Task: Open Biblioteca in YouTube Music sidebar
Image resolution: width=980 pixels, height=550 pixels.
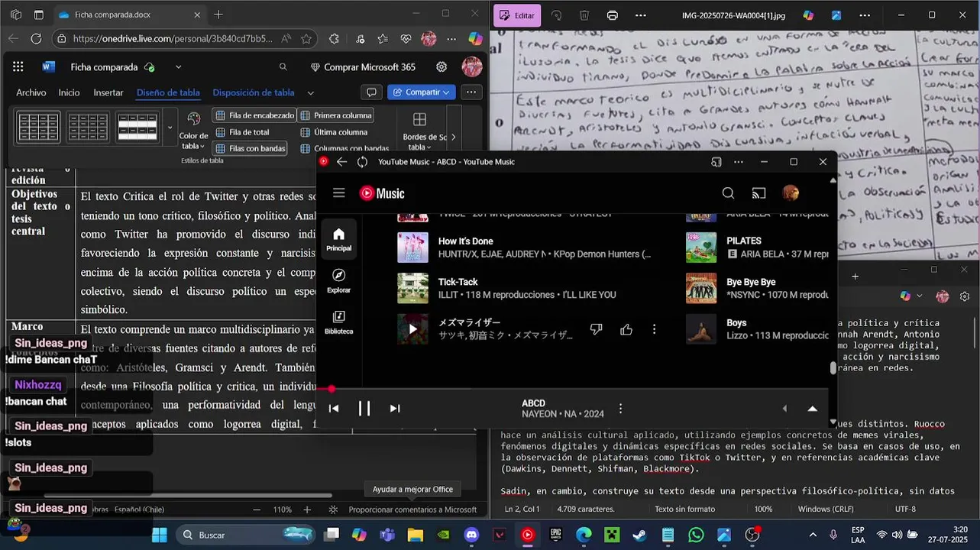Action: [339, 322]
